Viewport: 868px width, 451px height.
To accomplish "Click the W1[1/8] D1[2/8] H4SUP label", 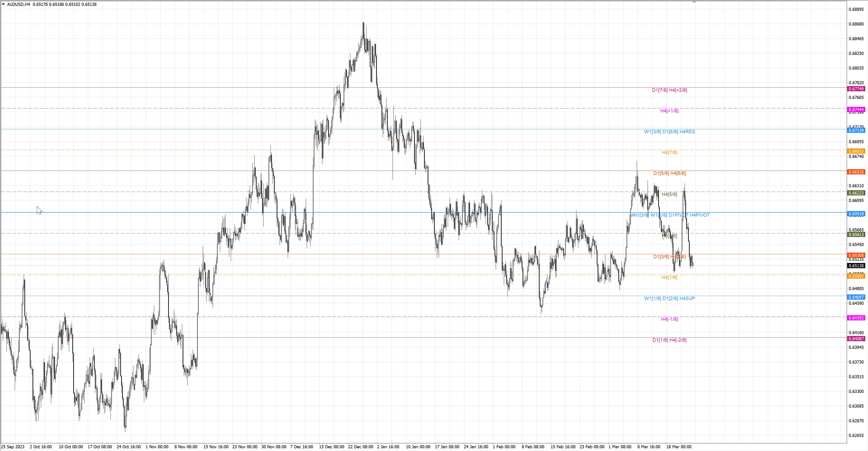I will (669, 298).
